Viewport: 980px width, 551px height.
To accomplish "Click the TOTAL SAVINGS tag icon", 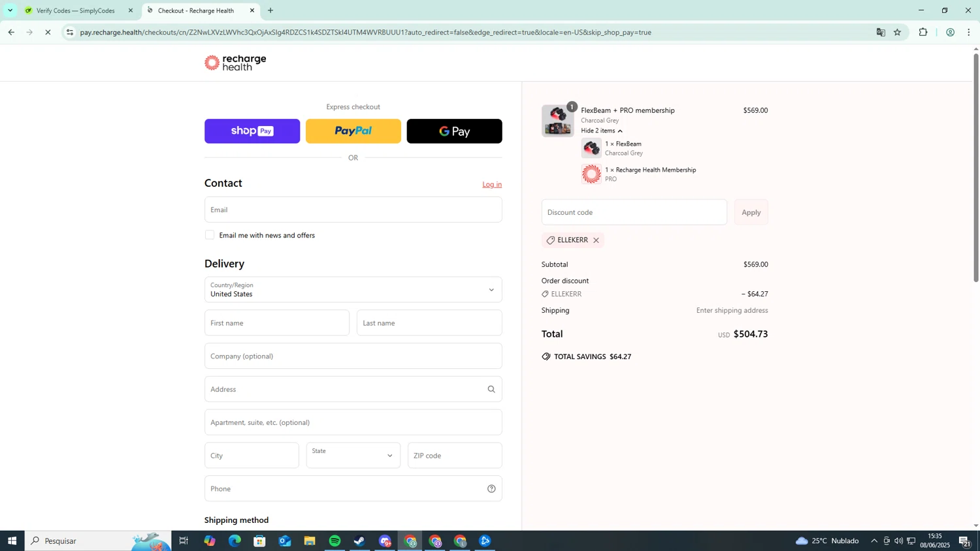I will point(546,357).
